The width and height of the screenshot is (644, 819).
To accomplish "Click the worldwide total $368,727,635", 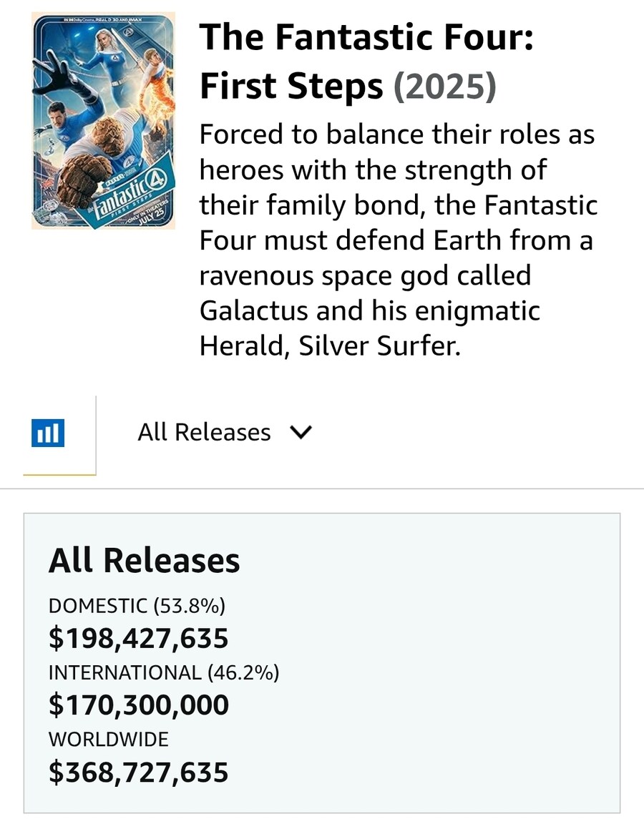I will coord(139,772).
